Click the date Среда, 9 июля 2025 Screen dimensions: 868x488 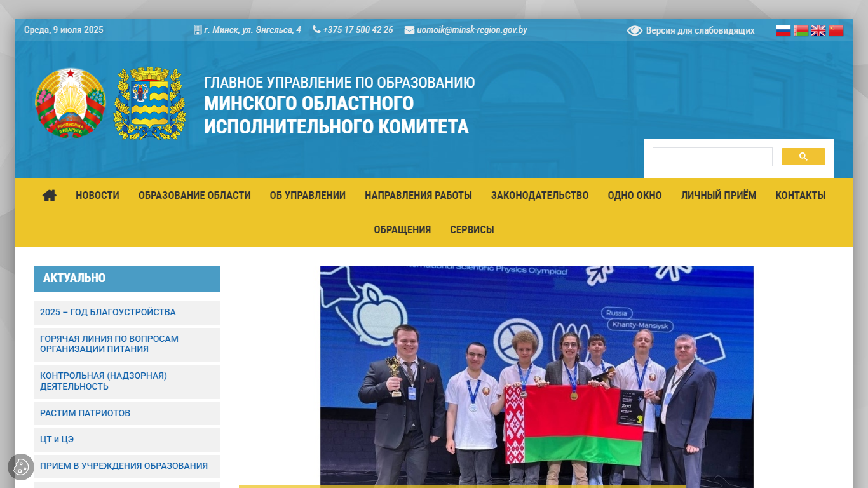coord(64,30)
